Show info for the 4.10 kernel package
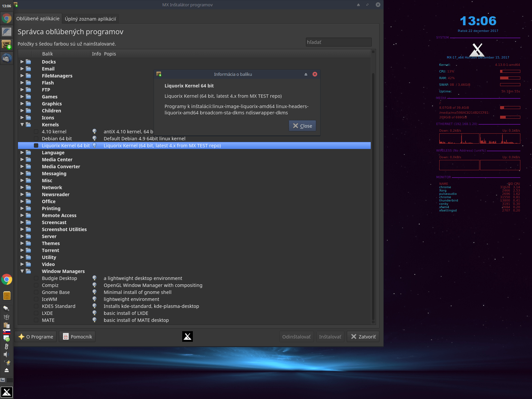 coord(94,131)
